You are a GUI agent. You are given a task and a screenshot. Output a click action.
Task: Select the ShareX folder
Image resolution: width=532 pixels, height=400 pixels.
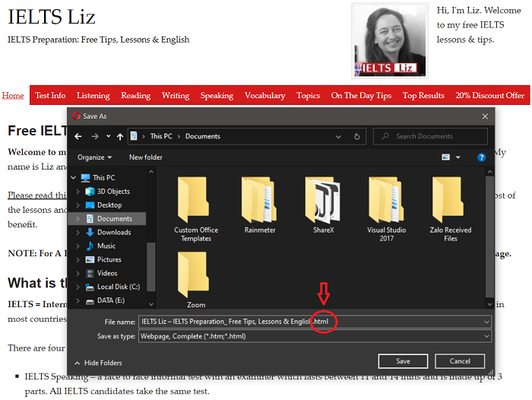click(x=323, y=205)
